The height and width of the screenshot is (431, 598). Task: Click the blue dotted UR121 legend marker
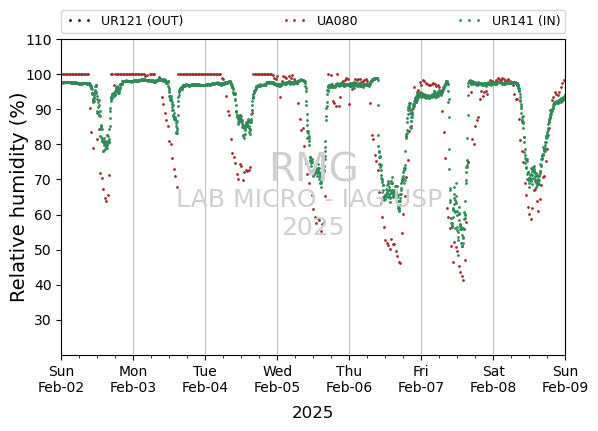79,21
